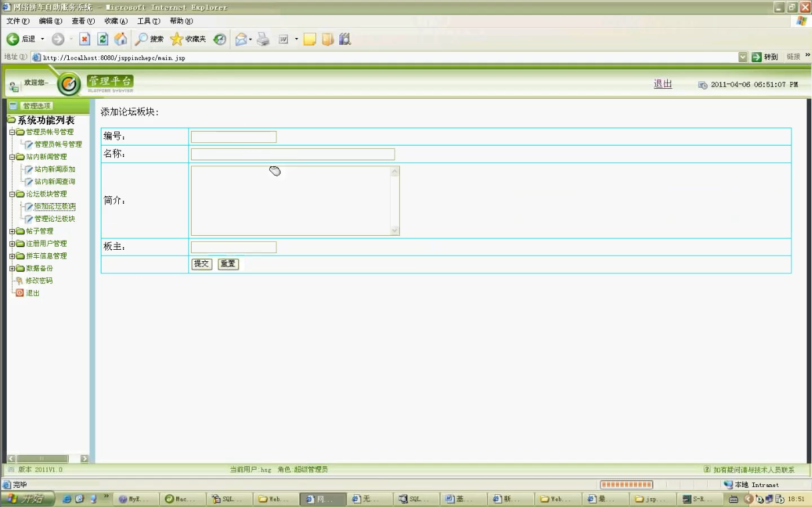Open the address bar dropdown arrow
The image size is (812, 507).
click(x=743, y=57)
